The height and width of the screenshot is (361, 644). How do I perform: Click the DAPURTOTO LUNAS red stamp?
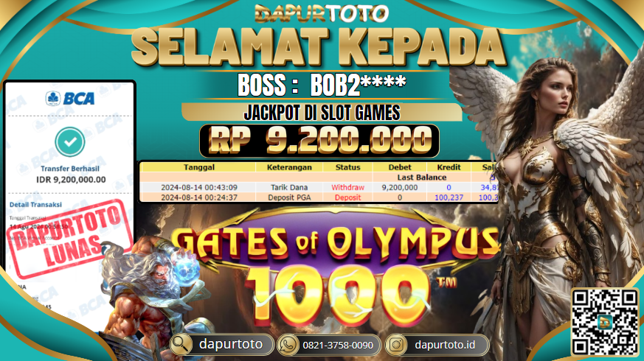tap(70, 238)
